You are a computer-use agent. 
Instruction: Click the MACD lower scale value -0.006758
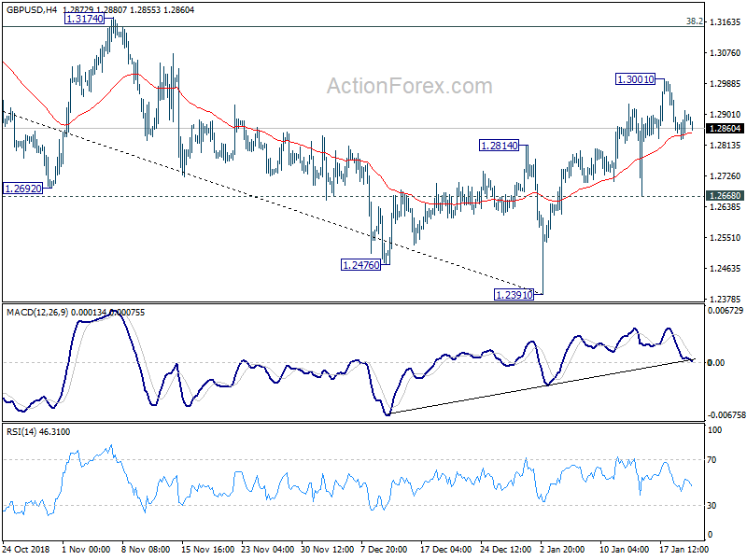[726, 415]
